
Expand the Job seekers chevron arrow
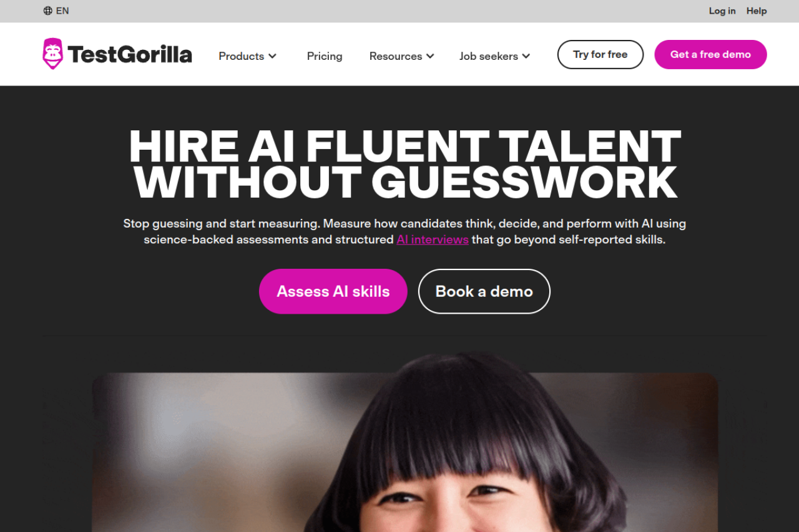tap(526, 56)
